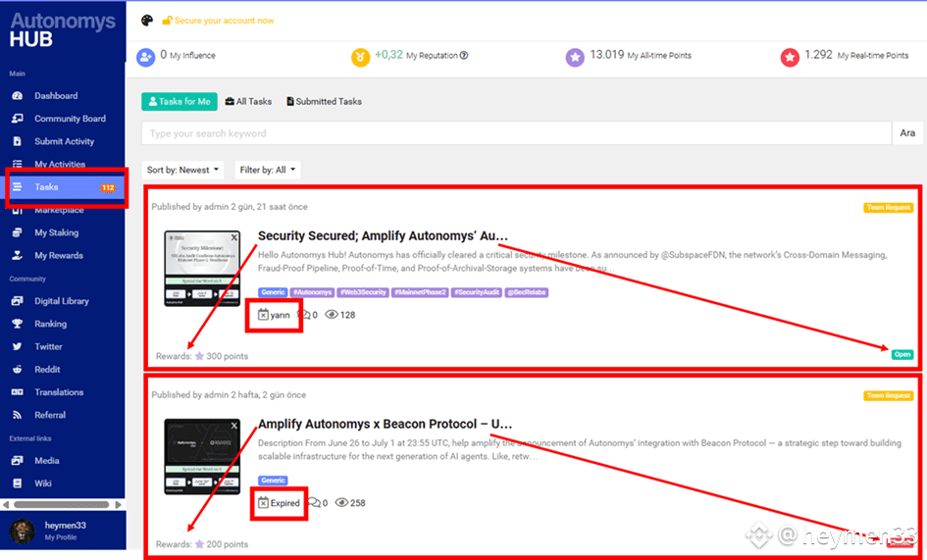Click the My Reputation medal icon
This screenshot has width=927, height=560.
(x=360, y=57)
